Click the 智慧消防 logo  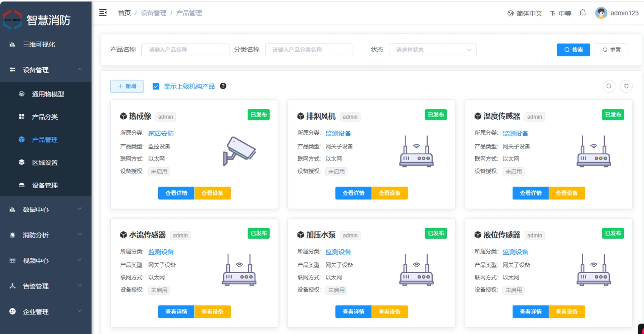[x=12, y=20]
